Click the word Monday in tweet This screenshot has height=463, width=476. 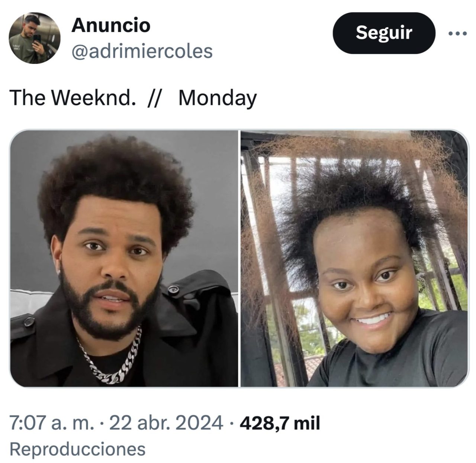pyautogui.click(x=218, y=98)
